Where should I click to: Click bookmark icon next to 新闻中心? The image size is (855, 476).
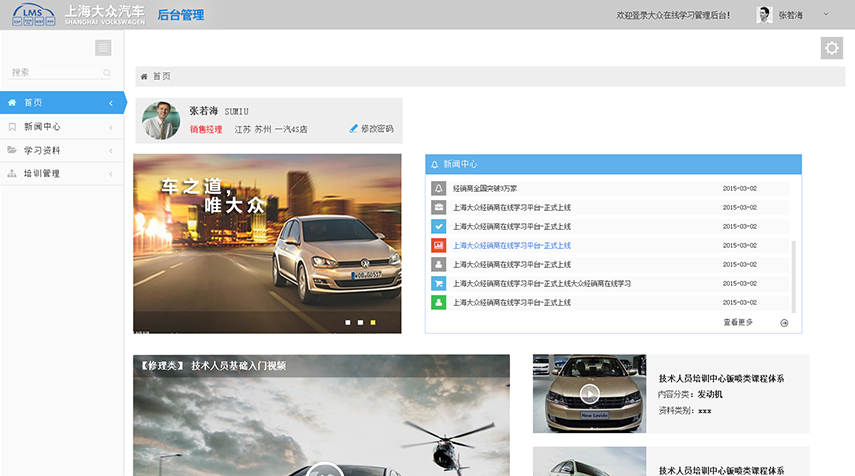click(12, 126)
